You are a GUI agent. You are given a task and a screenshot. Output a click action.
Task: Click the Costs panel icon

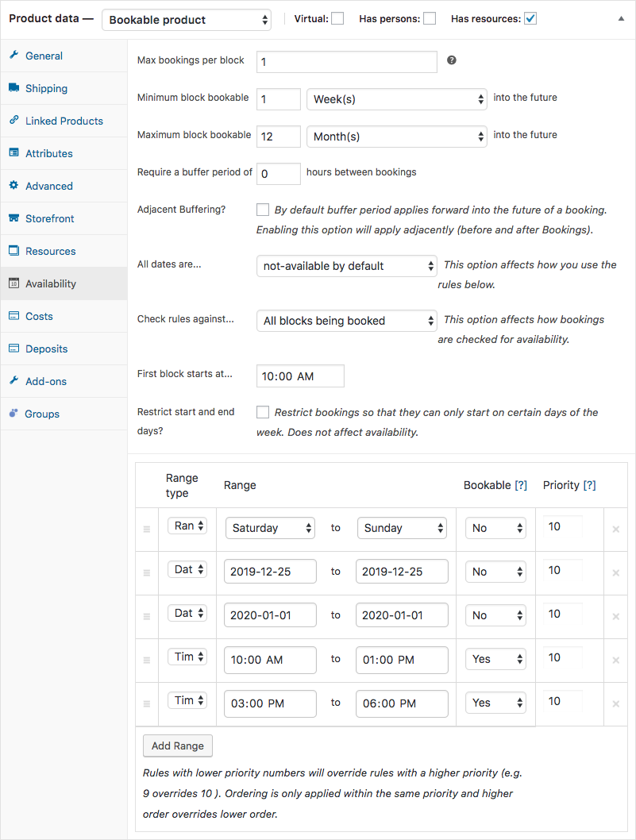[x=15, y=316]
